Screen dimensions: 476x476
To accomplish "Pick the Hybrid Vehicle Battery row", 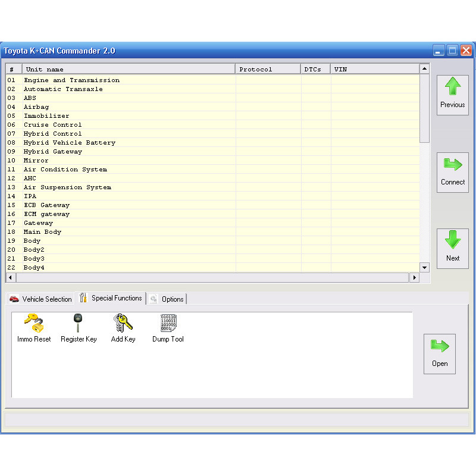I will coord(69,143).
